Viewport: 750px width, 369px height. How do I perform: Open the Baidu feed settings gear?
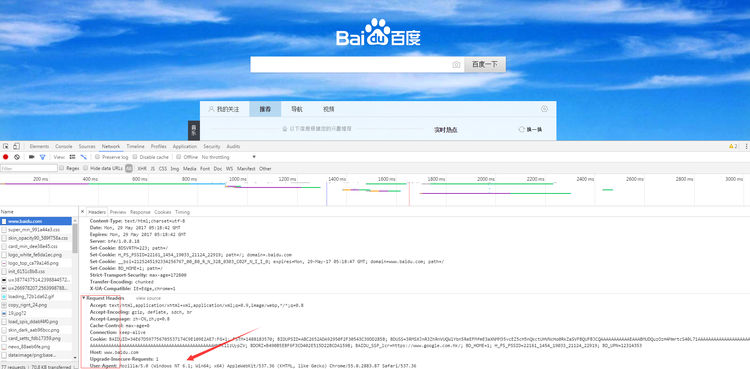pyautogui.click(x=544, y=109)
